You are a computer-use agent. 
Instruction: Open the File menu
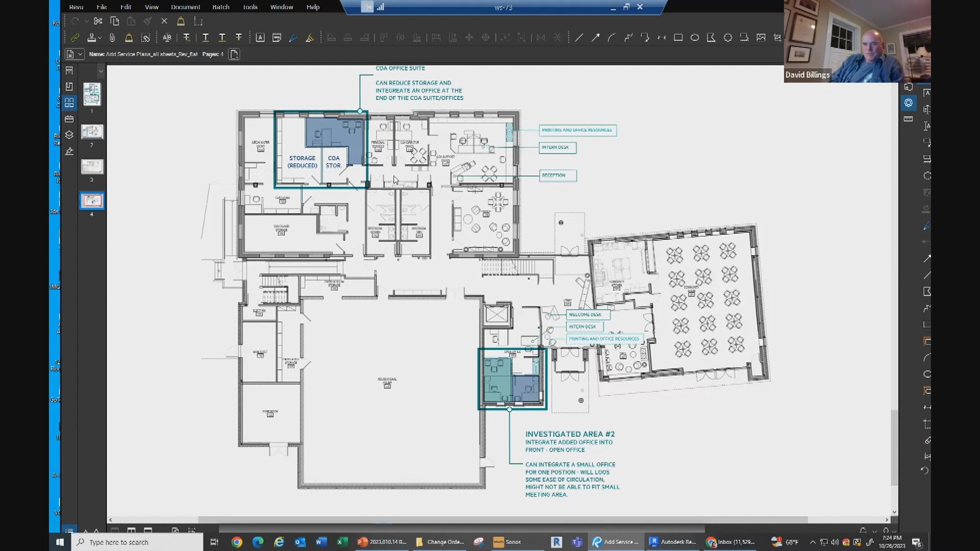tap(101, 7)
